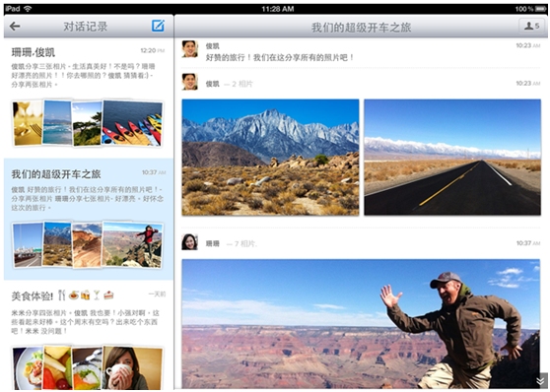Click the battery indicator in status bar
This screenshot has width=550, height=392.
[540, 9]
